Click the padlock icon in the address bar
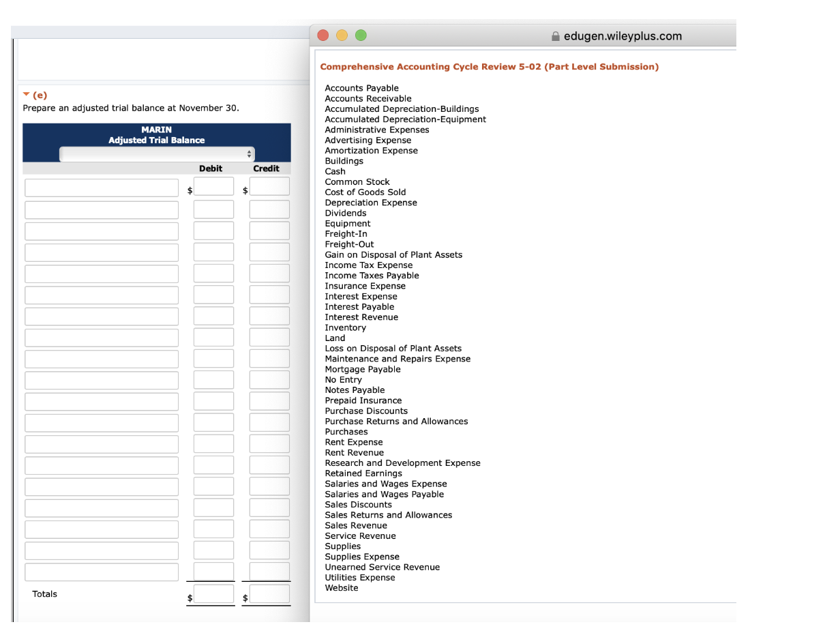Image resolution: width=840 pixels, height=633 pixels. 555,36
